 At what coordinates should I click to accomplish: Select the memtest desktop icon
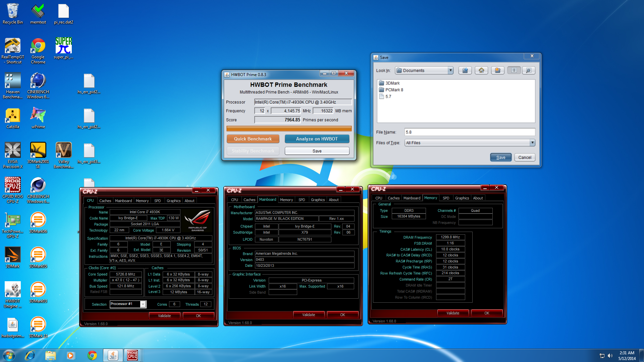point(38,14)
